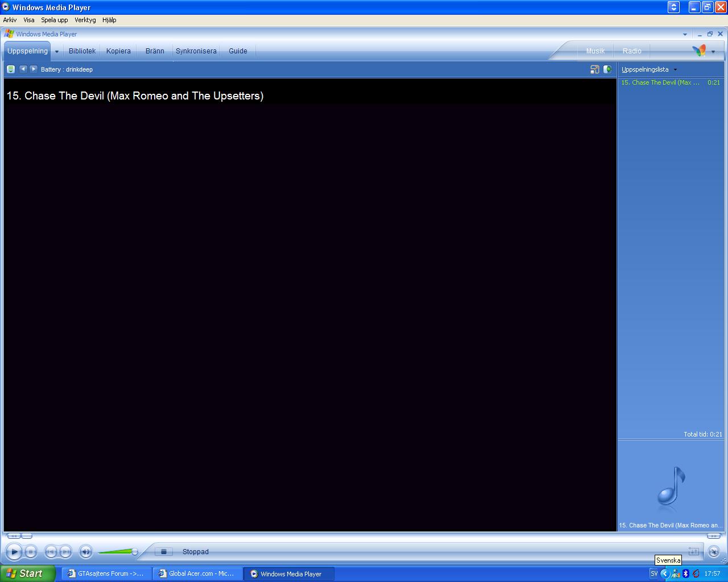Image resolution: width=728 pixels, height=582 pixels.
Task: Select the next visualization arrow
Action: [x=33, y=69]
